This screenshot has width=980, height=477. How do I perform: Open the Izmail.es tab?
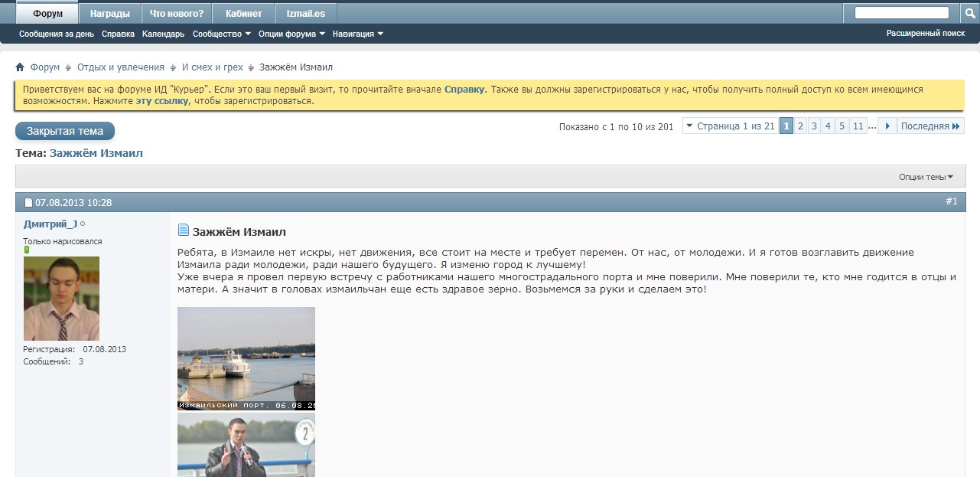click(x=306, y=14)
